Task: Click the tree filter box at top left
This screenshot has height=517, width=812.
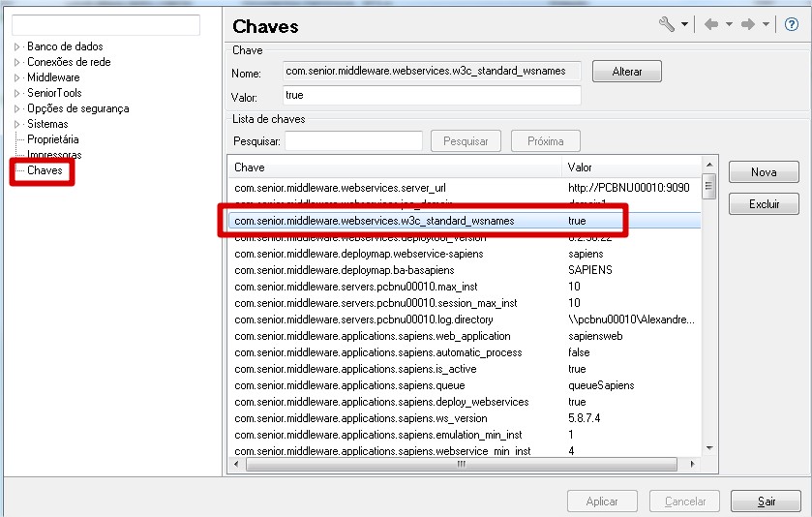Action: pyautogui.click(x=105, y=25)
